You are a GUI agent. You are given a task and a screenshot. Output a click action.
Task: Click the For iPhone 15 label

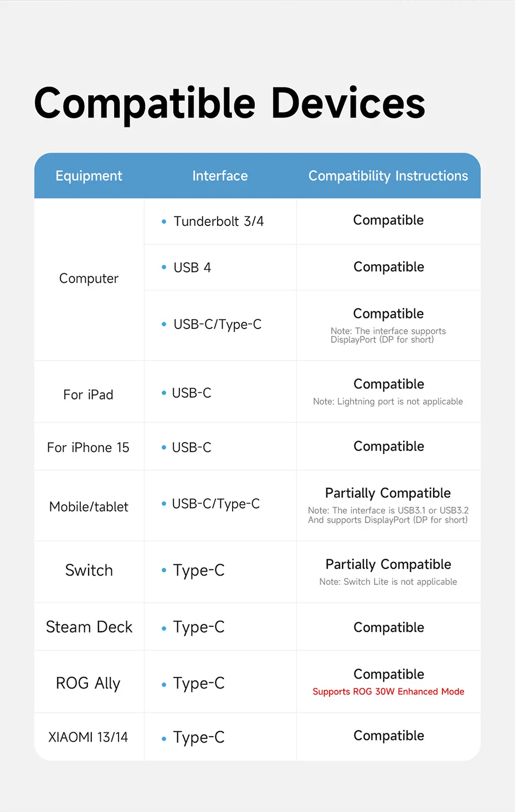(x=88, y=448)
